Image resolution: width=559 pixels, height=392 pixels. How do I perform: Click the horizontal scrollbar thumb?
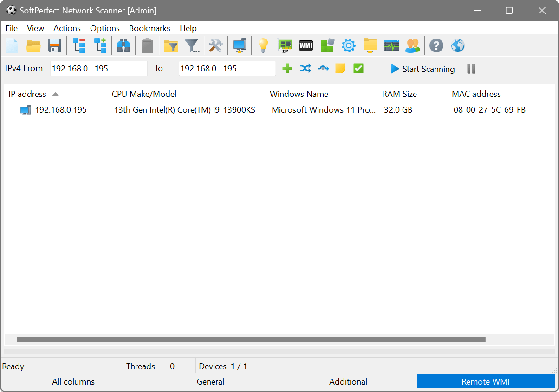(251, 340)
